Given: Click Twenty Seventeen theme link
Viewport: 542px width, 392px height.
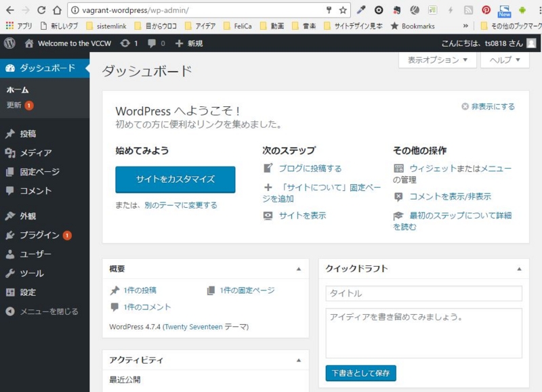Looking at the screenshot, I should [193, 327].
